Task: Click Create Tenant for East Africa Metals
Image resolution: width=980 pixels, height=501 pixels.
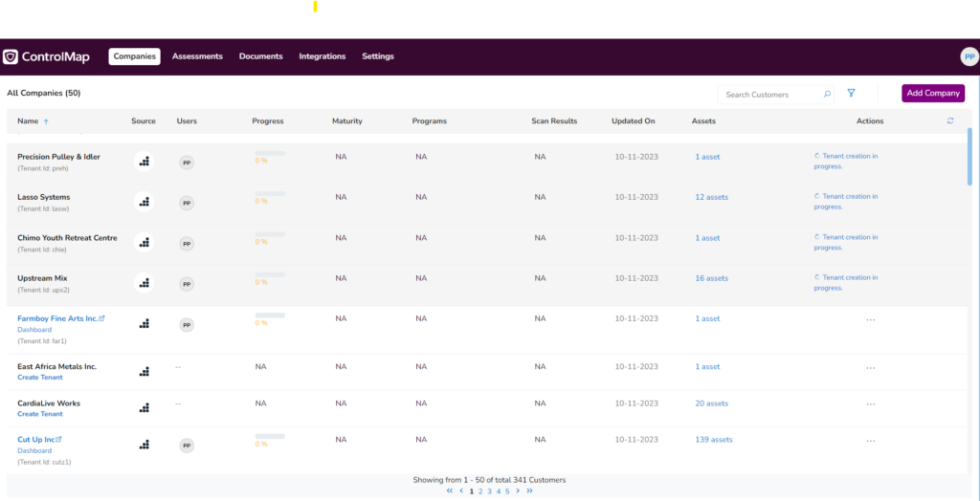Action: (40, 378)
